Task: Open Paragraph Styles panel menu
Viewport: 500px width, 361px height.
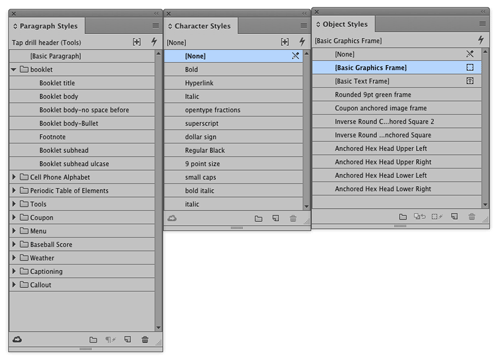Action: [156, 26]
